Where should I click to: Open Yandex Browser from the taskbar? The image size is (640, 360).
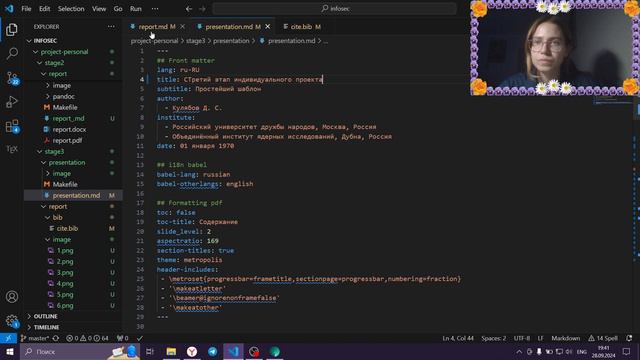coord(192,351)
